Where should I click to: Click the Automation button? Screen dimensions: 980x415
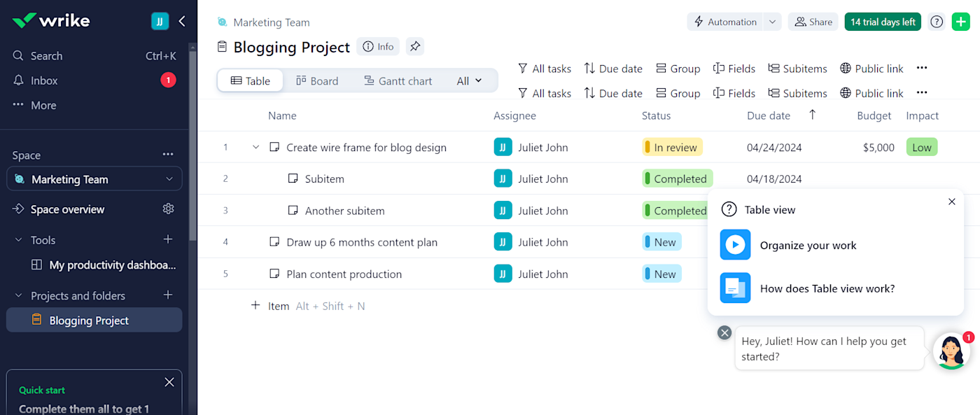[725, 22]
